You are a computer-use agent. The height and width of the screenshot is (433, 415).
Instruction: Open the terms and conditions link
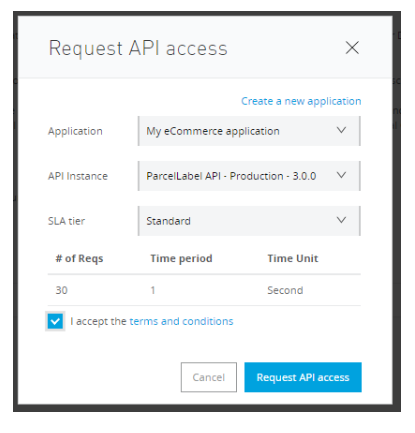coord(181,321)
